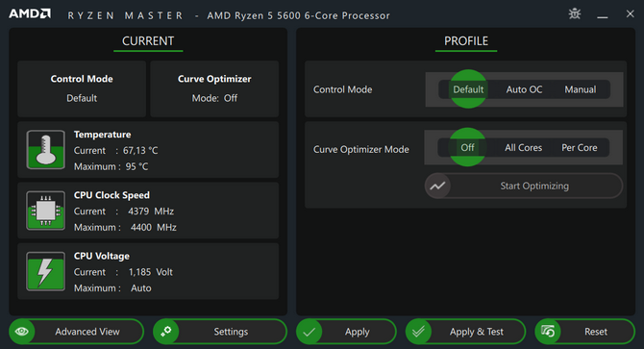Viewport: 644px width, 349px height.
Task: Open Advanced View
Action: (x=76, y=332)
